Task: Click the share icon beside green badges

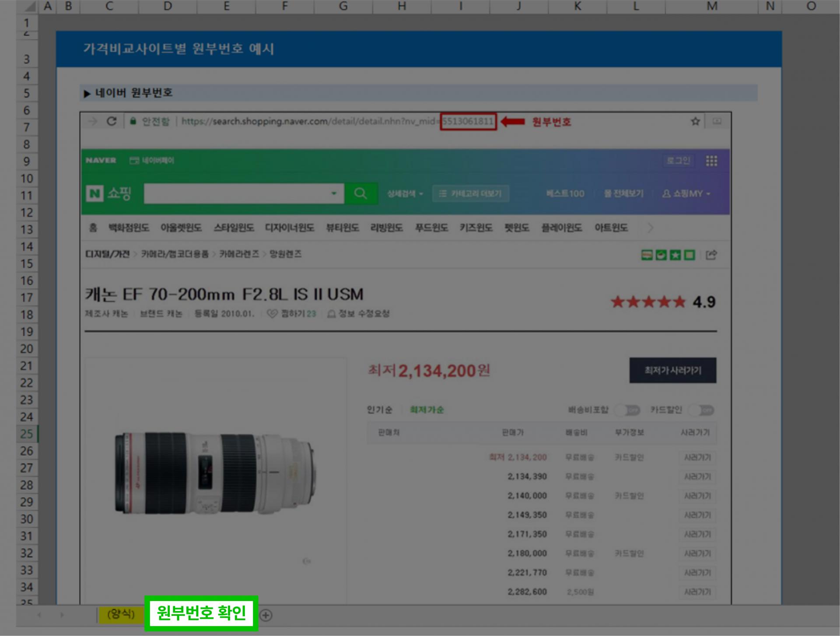Action: (x=711, y=255)
